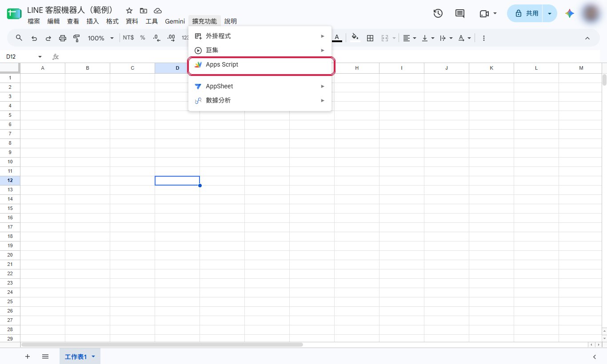Open the AppSheet submenu
The image size is (607, 364).
[260, 86]
